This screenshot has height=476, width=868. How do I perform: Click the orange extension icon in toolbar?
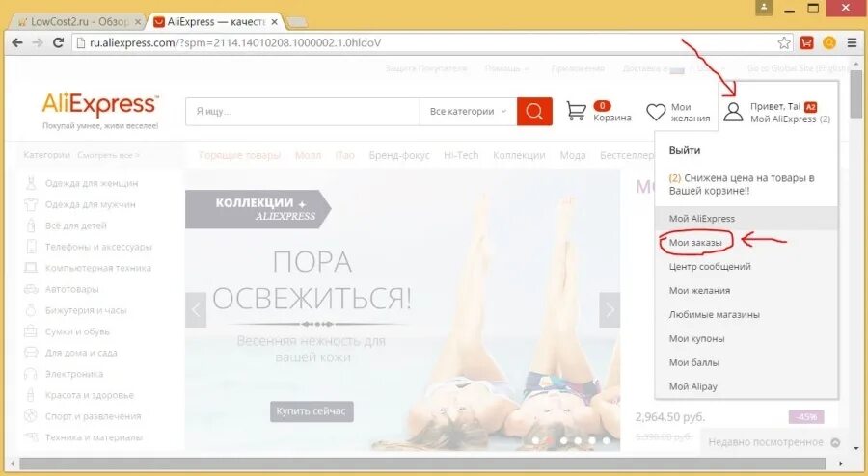(829, 42)
